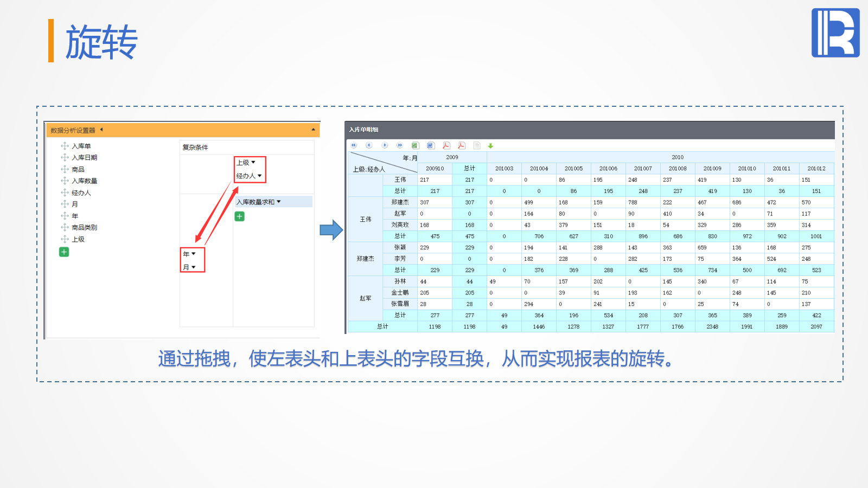Click the 201005 column header
868x488 pixels.
click(573, 169)
